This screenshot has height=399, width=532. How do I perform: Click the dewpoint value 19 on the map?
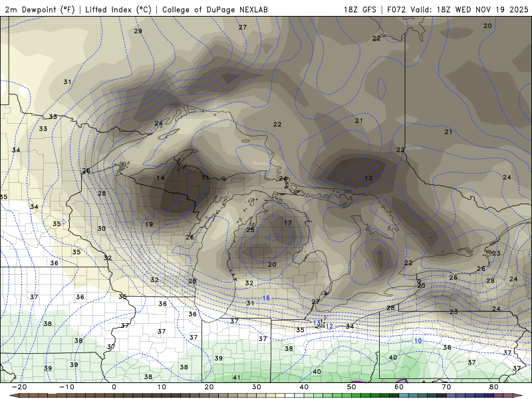coord(149,224)
